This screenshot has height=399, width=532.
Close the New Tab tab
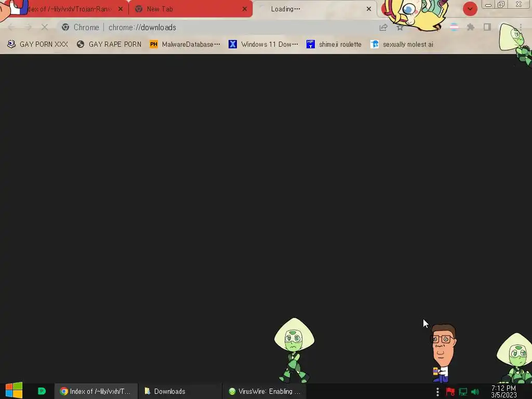[x=245, y=9]
